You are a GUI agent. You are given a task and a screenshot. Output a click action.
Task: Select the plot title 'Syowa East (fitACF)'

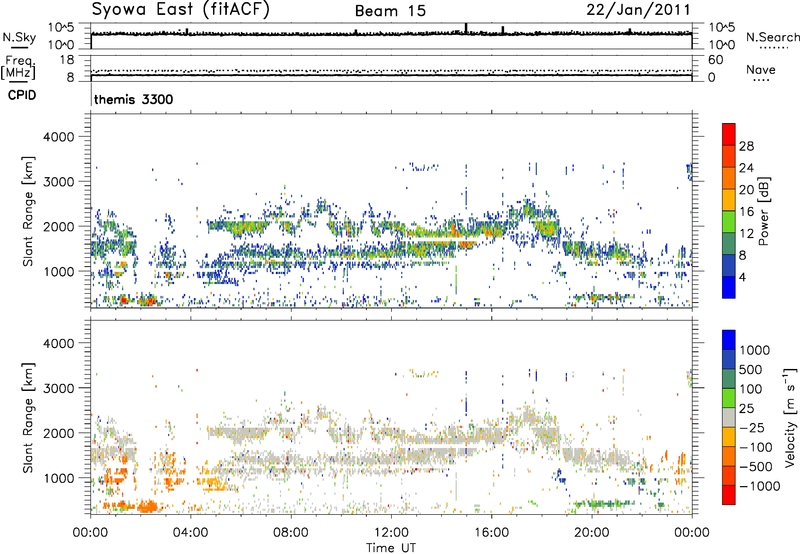180,9
